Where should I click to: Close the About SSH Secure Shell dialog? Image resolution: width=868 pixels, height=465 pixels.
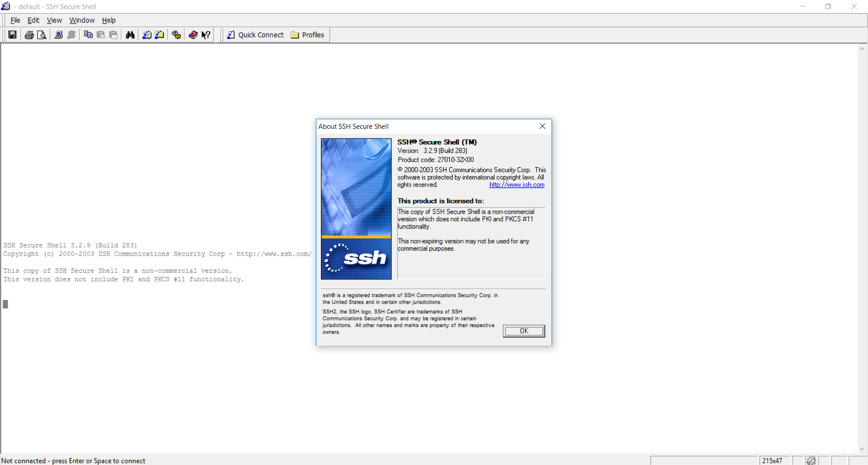click(x=542, y=127)
